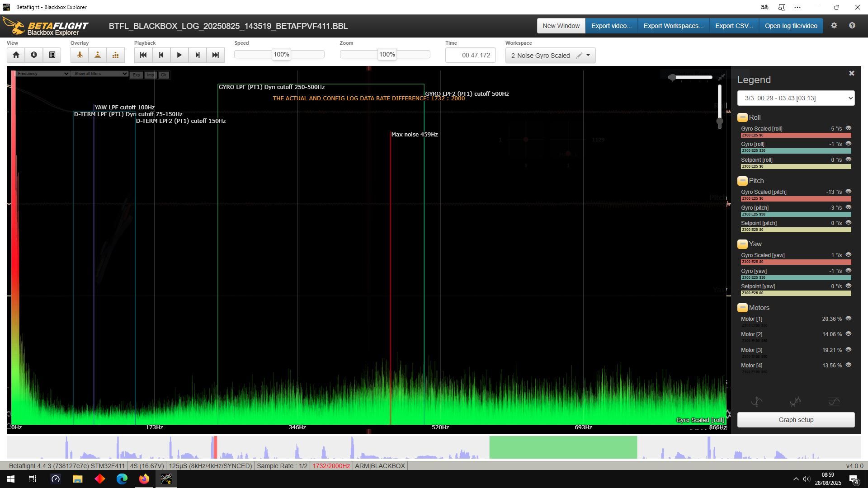Hide Gyro Scaled [roll] trace
This screenshot has height=488, width=868.
point(849,128)
